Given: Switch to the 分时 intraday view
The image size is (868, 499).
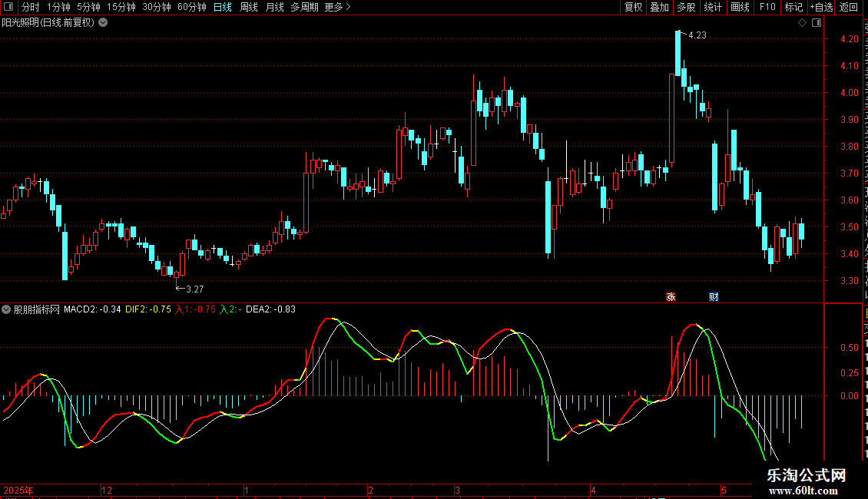Looking at the screenshot, I should coord(31,7).
